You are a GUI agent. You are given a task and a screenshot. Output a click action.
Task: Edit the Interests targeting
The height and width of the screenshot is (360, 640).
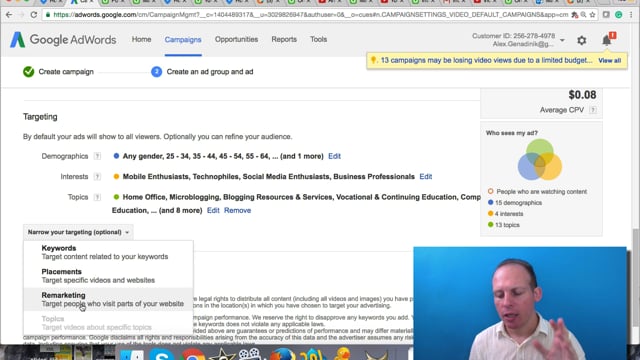coord(426,177)
